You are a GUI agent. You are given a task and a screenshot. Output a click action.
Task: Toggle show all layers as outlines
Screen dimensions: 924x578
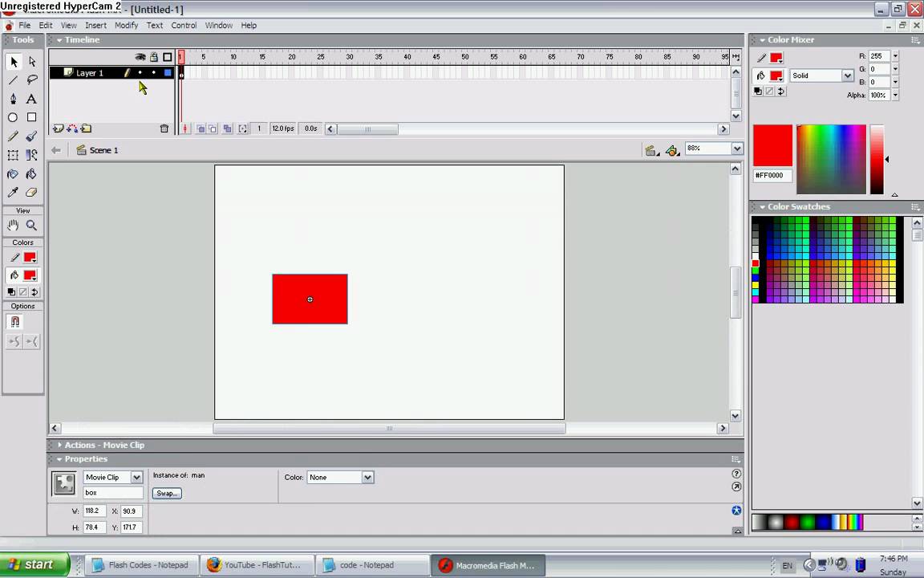[168, 57]
